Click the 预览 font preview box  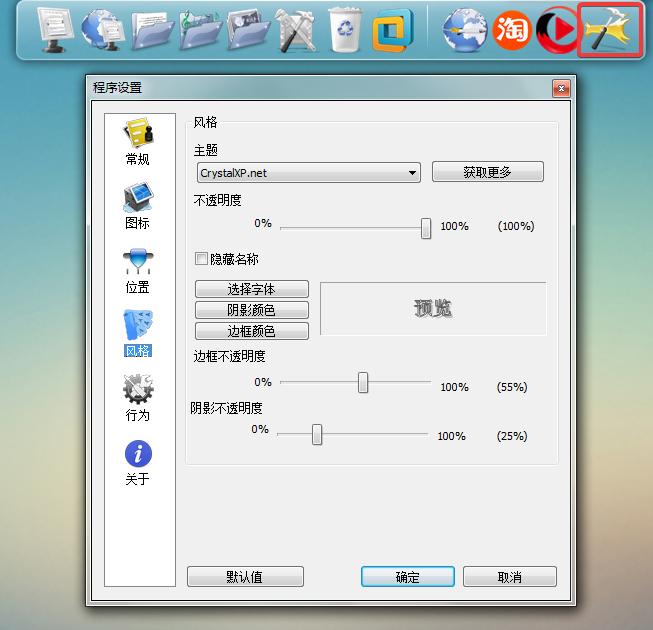coord(433,309)
